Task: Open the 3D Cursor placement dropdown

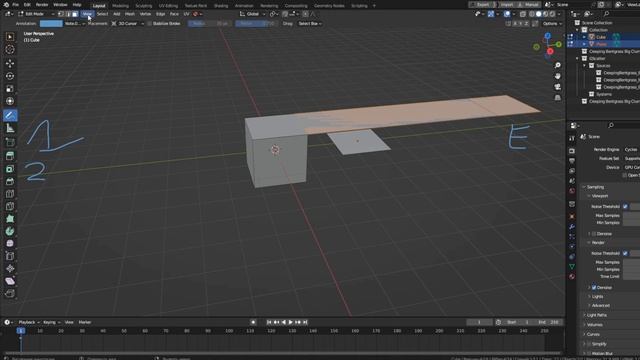Action: click(x=128, y=24)
